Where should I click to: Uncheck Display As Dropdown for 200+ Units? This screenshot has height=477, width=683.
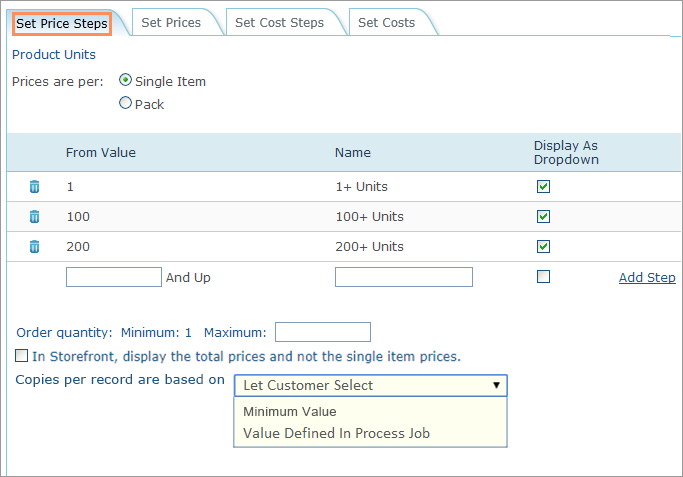(x=543, y=247)
